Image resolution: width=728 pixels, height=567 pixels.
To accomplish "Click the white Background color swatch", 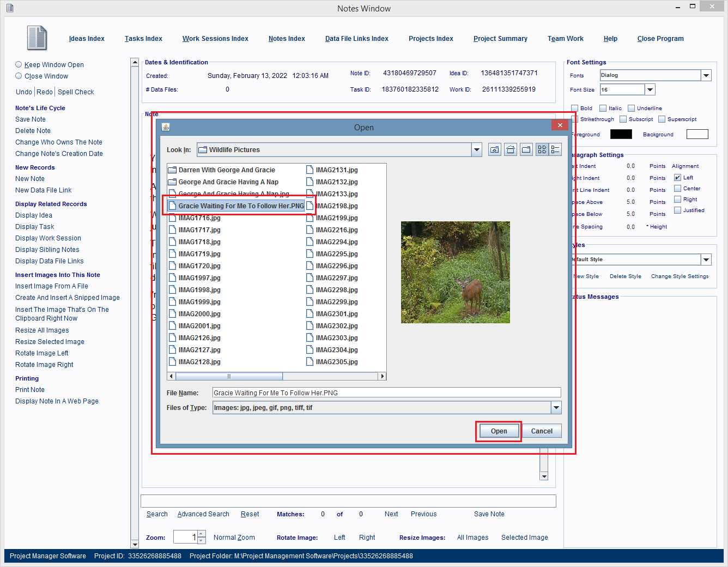I will [697, 134].
